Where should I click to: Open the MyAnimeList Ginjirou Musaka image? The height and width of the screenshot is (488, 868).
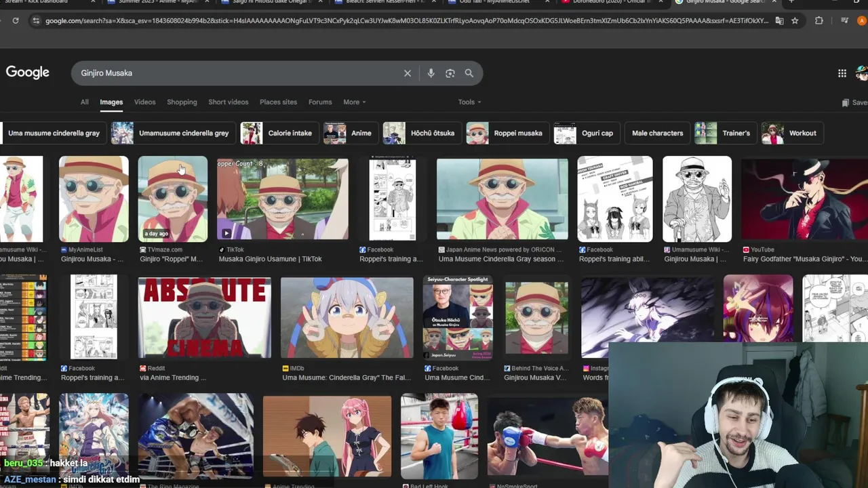coord(94,199)
